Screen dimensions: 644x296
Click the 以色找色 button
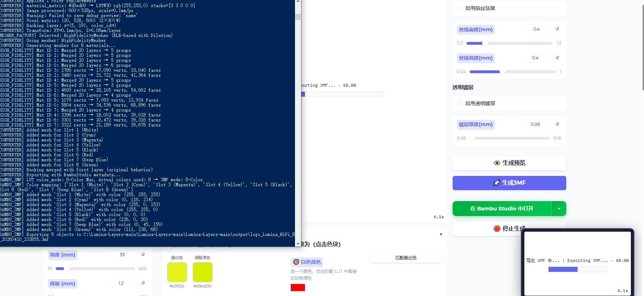307,262
